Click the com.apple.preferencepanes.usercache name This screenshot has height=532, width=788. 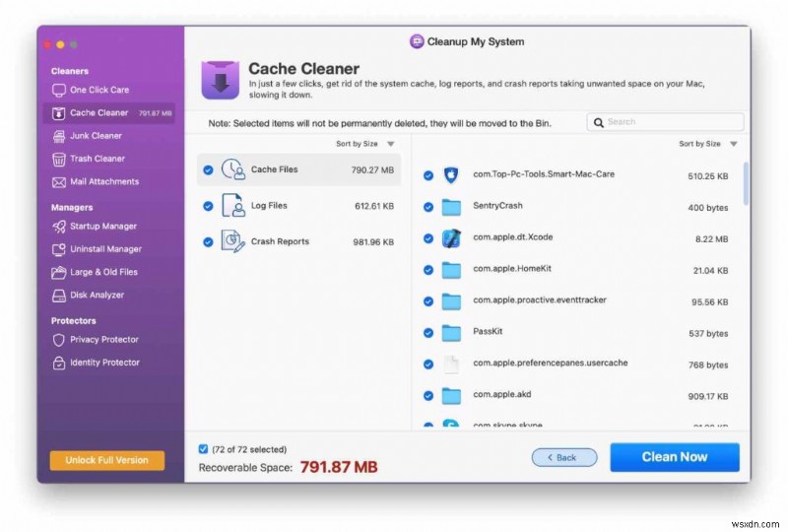[x=551, y=364]
